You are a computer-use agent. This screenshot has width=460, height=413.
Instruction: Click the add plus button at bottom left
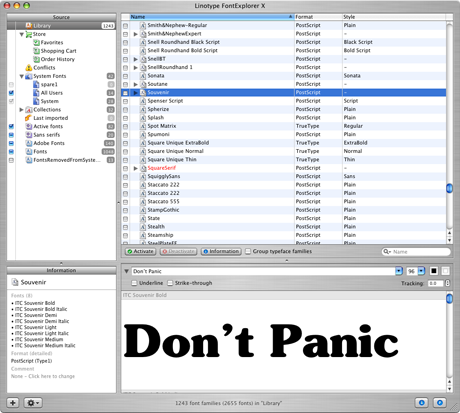pyautogui.click(x=13, y=403)
